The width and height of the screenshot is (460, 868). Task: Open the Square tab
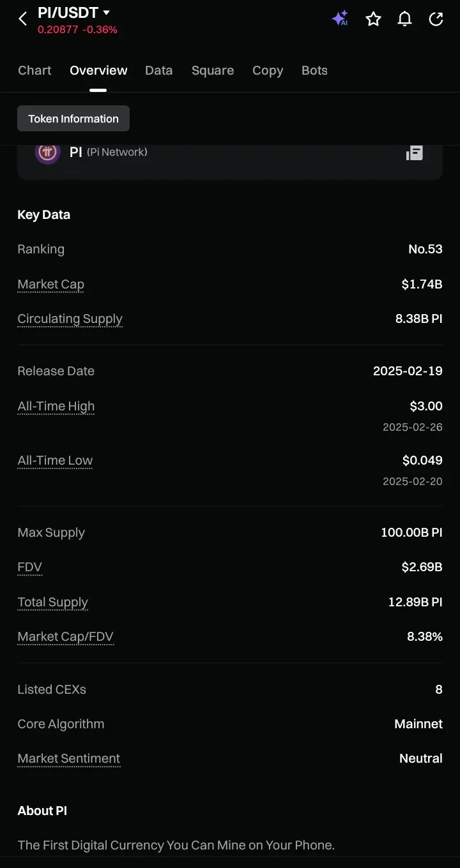click(213, 70)
